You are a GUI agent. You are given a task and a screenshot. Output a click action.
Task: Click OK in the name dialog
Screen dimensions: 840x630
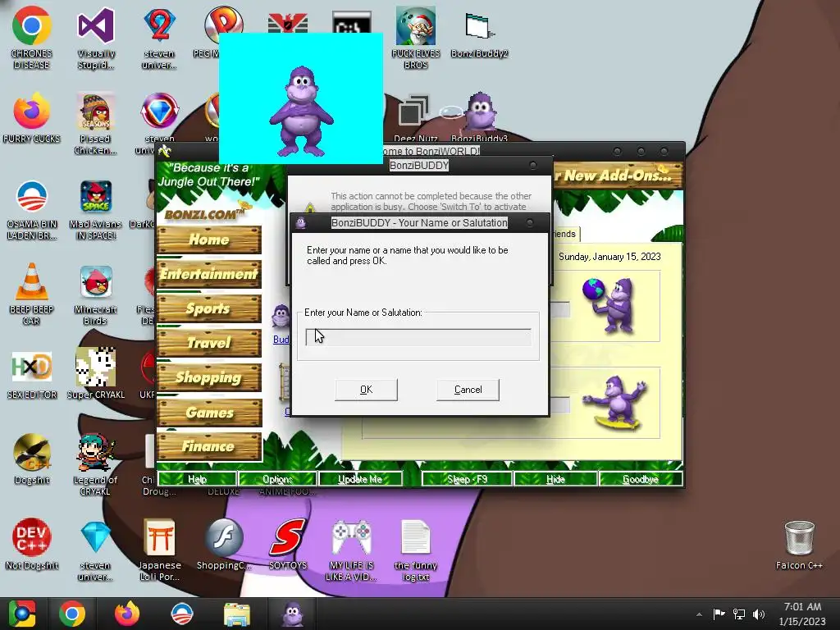[366, 390]
